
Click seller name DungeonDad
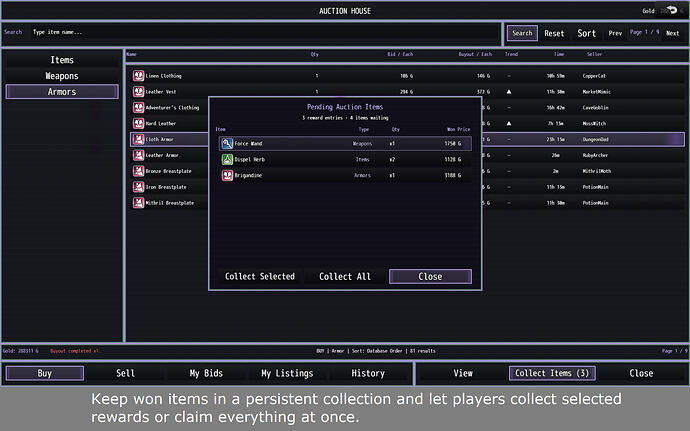[x=595, y=139]
